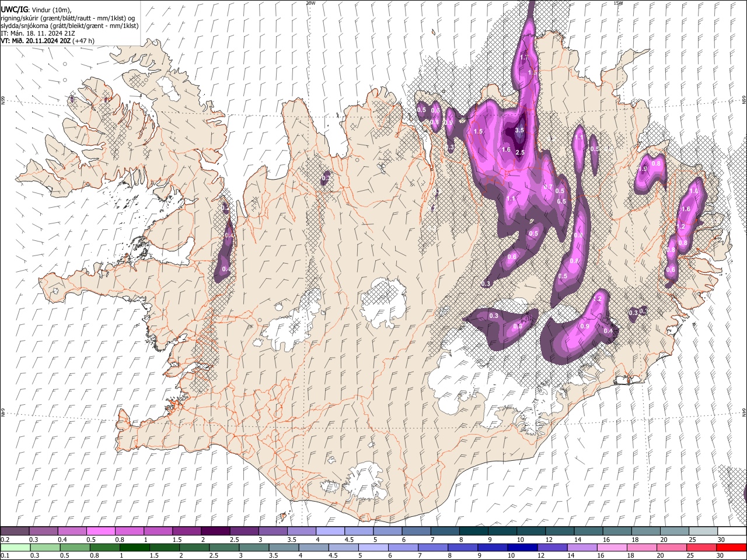Click the hot pink 20–25 swatch in lower legend
Screen dimensions: 747x560
click(671, 547)
